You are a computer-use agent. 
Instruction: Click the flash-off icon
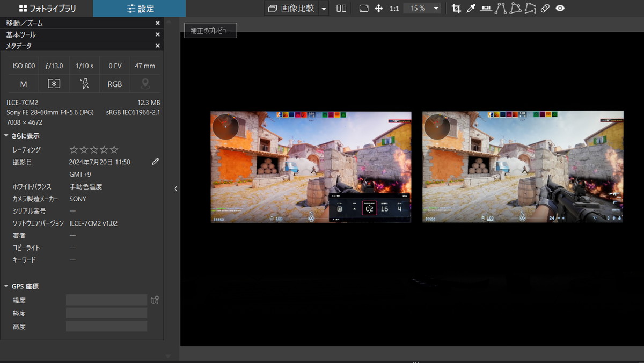84,84
